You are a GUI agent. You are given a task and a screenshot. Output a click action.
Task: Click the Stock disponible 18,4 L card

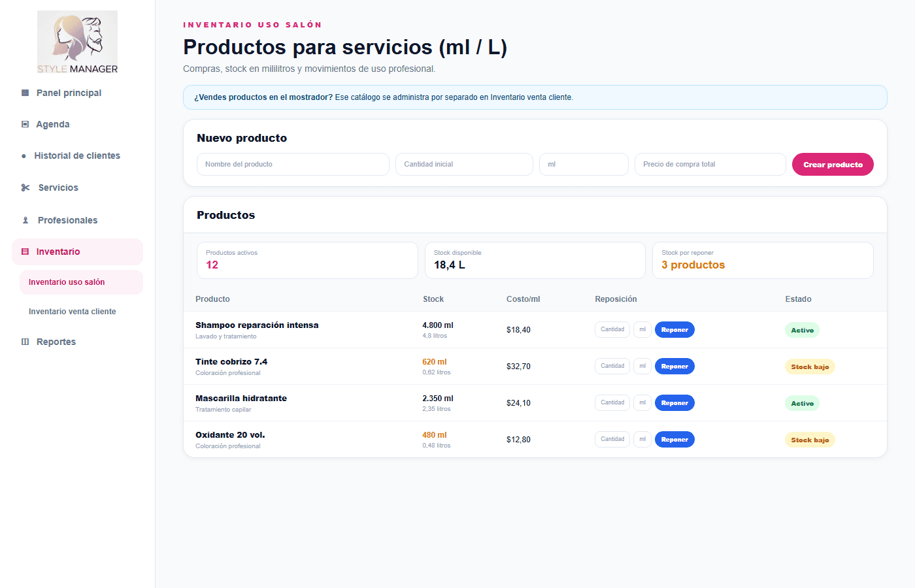(x=535, y=260)
